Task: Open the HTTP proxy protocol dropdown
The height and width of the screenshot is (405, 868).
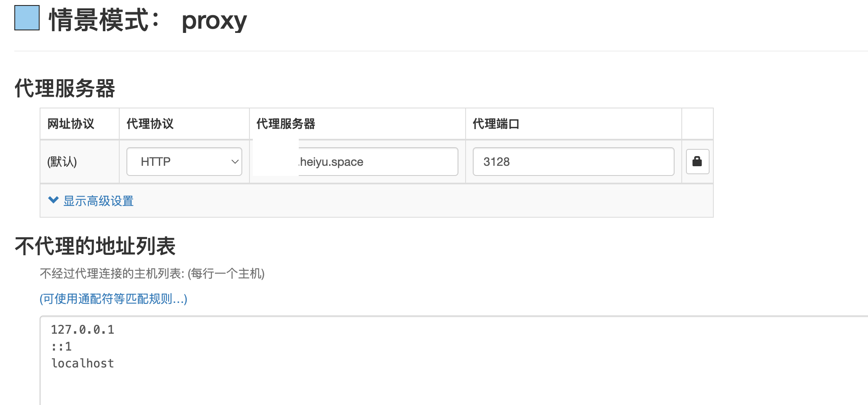Action: (184, 162)
